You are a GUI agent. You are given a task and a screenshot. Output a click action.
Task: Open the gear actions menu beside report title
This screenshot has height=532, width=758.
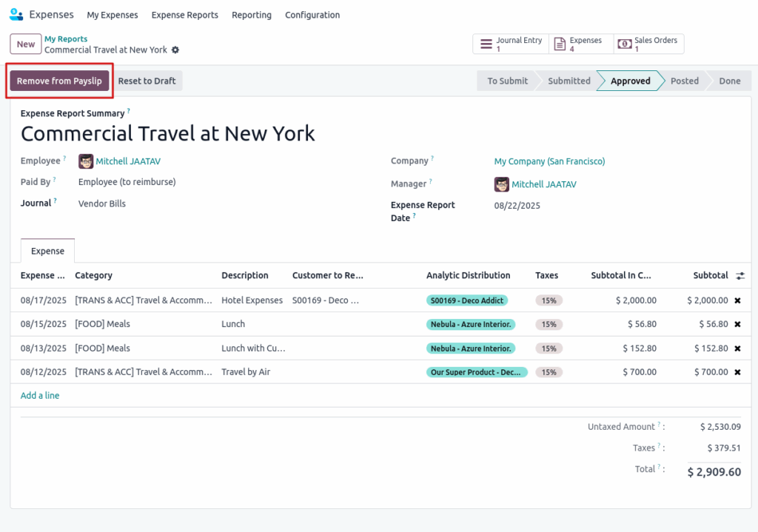175,50
